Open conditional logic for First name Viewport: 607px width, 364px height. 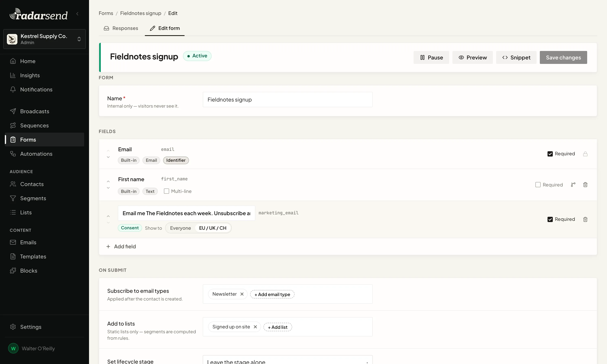click(x=573, y=185)
